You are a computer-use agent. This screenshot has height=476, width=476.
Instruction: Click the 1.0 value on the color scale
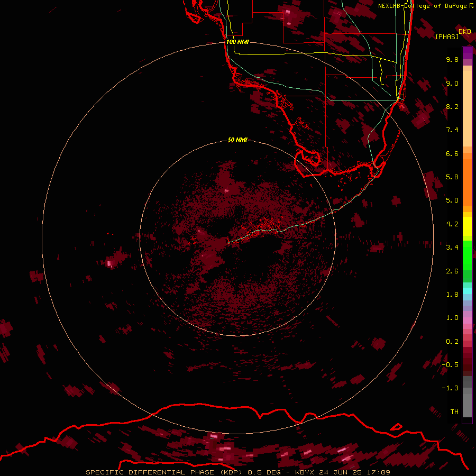(x=452, y=318)
